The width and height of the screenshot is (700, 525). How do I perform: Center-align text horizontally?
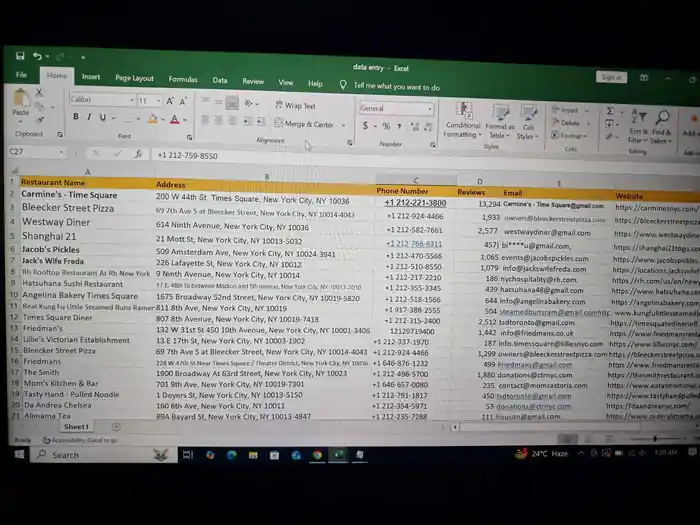pyautogui.click(x=219, y=120)
